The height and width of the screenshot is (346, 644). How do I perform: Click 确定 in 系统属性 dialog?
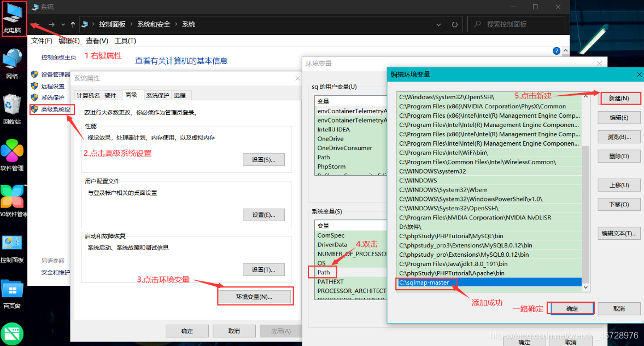pyautogui.click(x=188, y=331)
